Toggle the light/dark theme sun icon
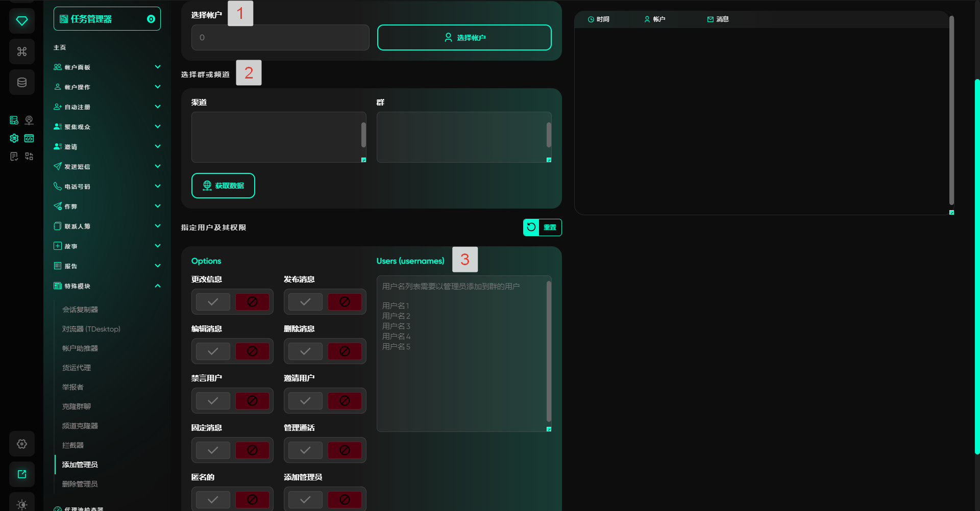 pyautogui.click(x=22, y=504)
